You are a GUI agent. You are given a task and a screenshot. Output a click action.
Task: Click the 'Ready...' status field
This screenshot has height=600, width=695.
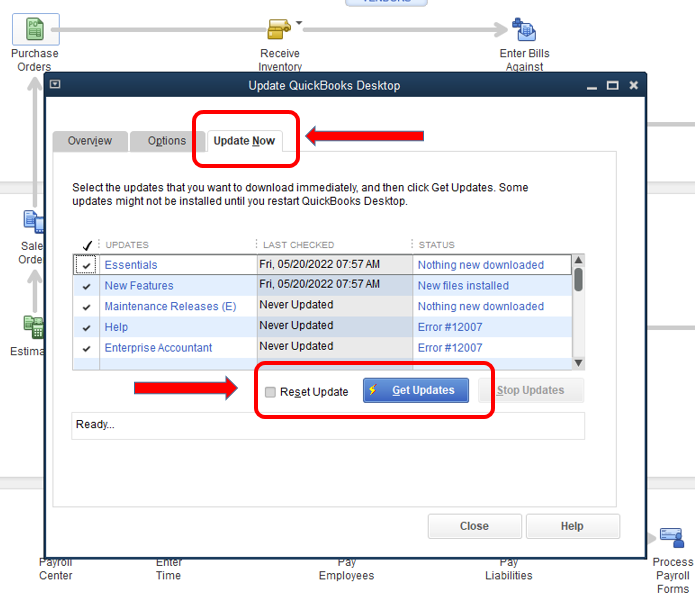pyautogui.click(x=328, y=426)
